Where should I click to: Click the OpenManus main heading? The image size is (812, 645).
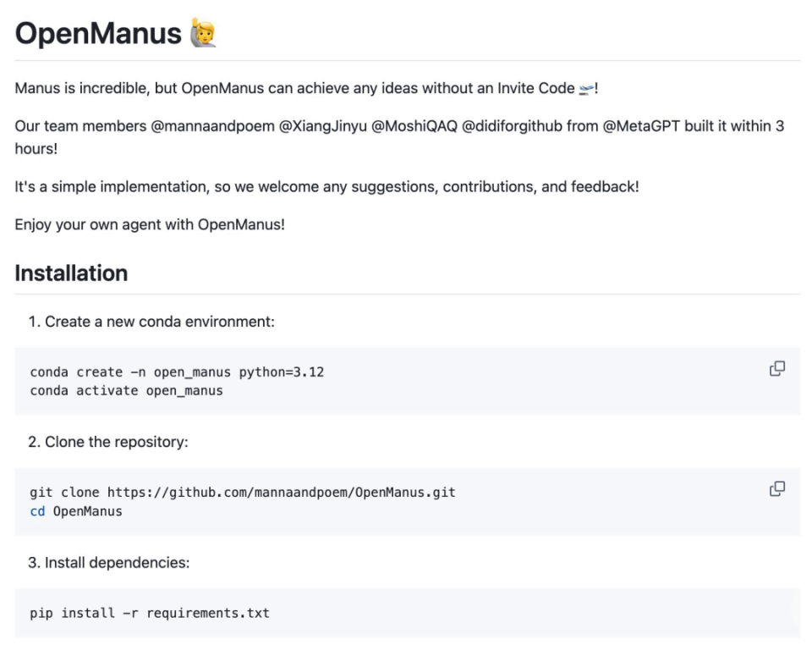pyautogui.click(x=98, y=33)
